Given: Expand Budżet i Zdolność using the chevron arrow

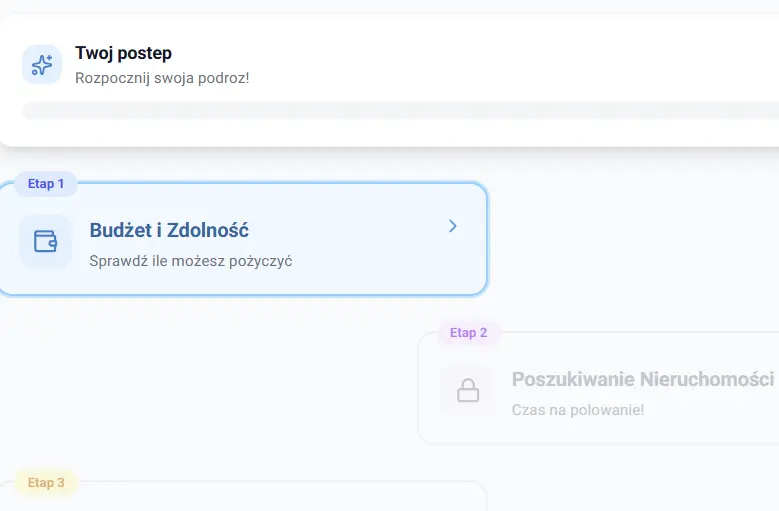Looking at the screenshot, I should click(x=453, y=226).
